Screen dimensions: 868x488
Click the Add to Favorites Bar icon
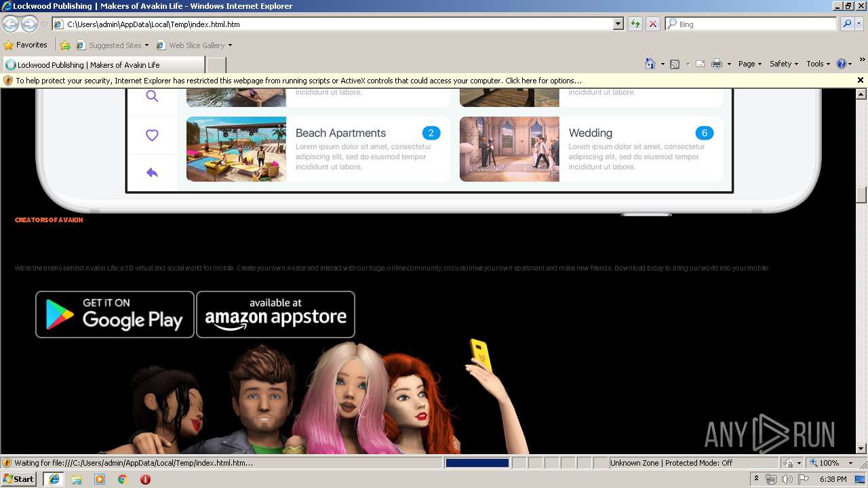coord(65,45)
